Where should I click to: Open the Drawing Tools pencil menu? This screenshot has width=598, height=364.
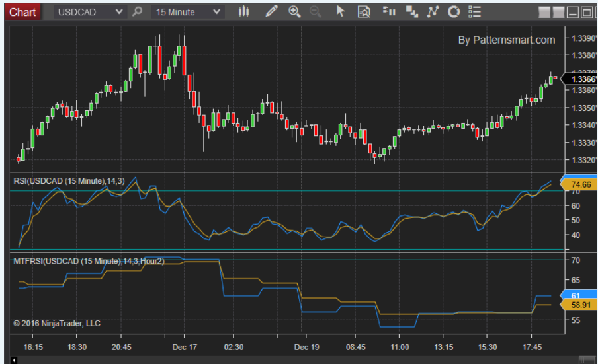coord(271,11)
